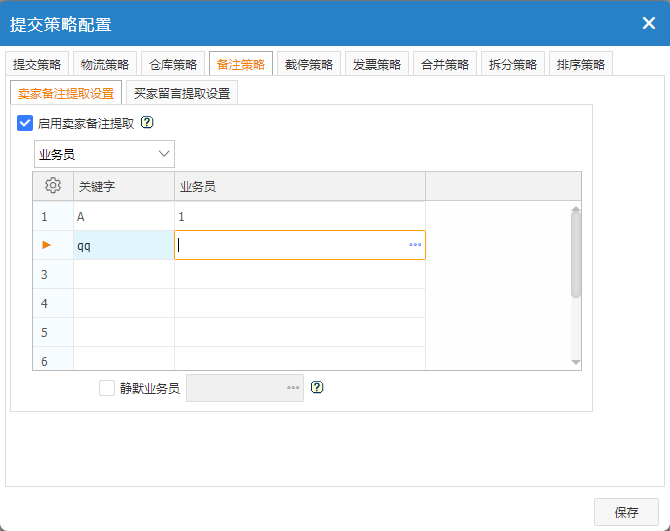This screenshot has height=531, width=670.
Task: Click ellipsis button in 静默业务员 field
Action: click(293, 388)
